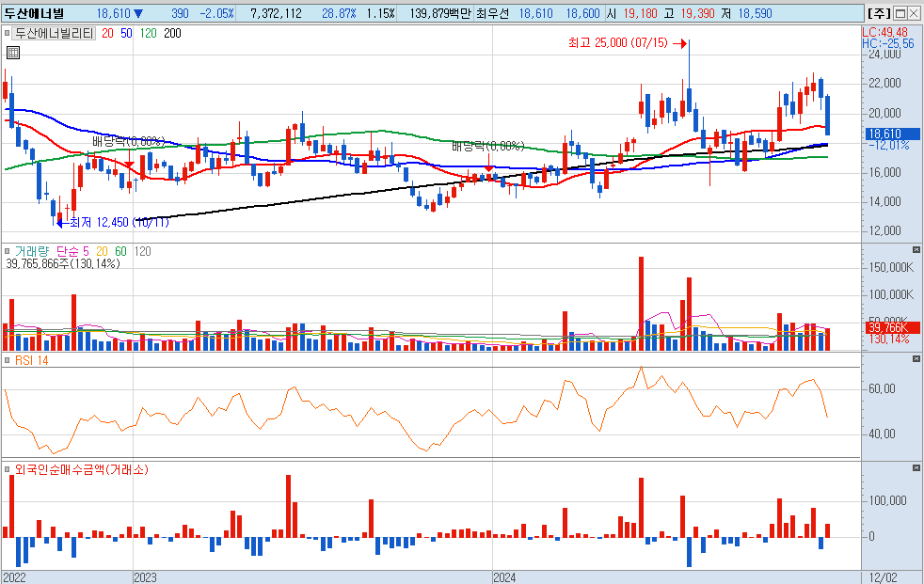Click the 16,000 price axis label

point(885,172)
